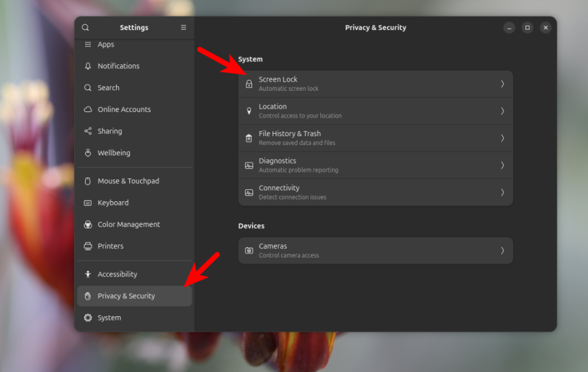Click the Notifications bell icon in sidebar
Screen dimensions: 588x372
[x=88, y=66]
